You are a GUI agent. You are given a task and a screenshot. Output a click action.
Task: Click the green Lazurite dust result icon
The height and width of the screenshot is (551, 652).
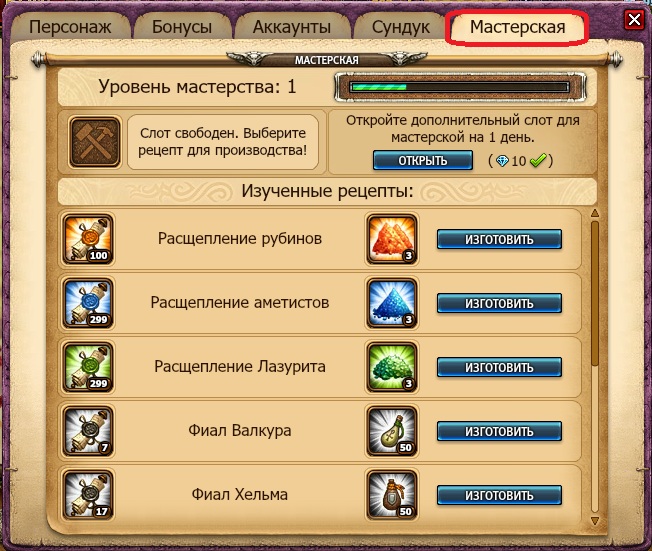392,367
